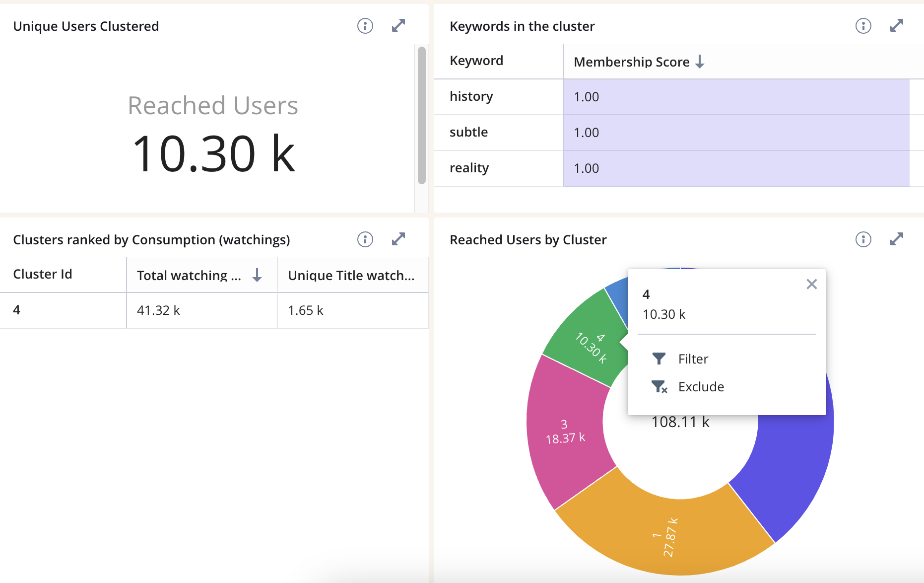Viewport: 924px width, 583px height.
Task: Click Unique Title watch... column header
Action: tap(353, 275)
